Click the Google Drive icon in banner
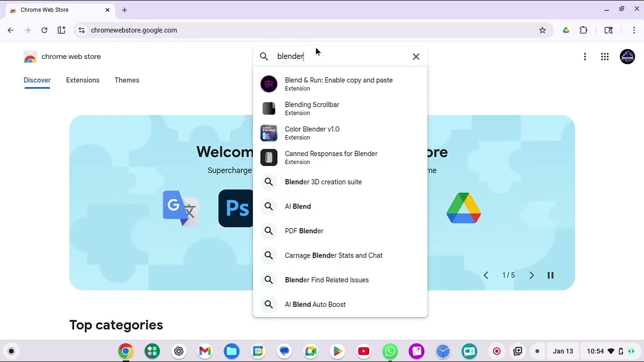Image resolution: width=644 pixels, height=362 pixels. [464, 208]
